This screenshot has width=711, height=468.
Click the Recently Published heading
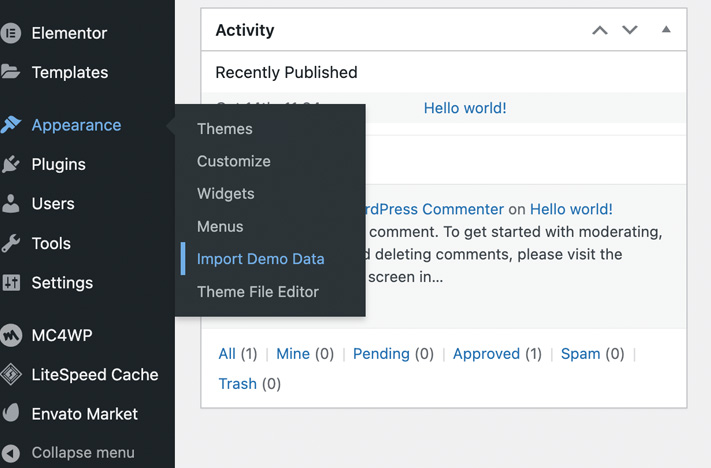287,73
